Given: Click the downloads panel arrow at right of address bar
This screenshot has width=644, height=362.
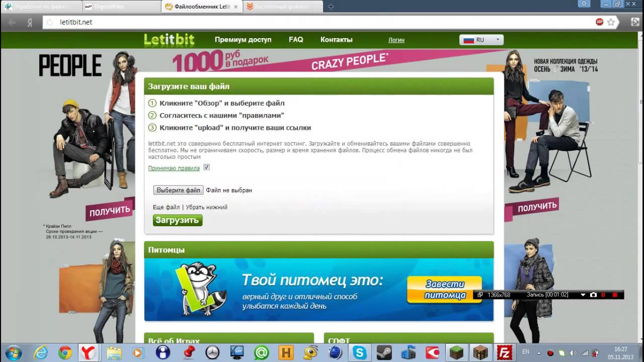Looking at the screenshot, I should 635,22.
